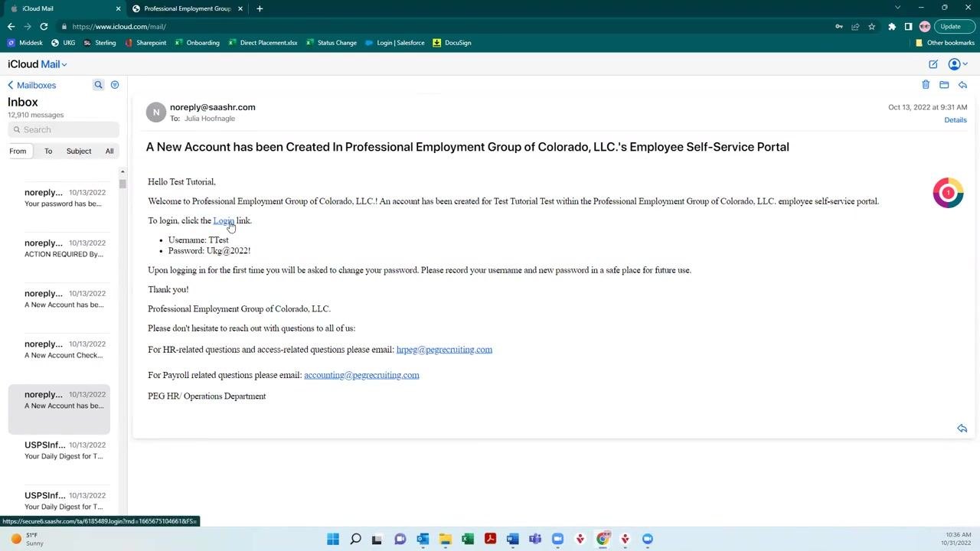Image resolution: width=980 pixels, height=551 pixels.
Task: Go back to Mailboxes list
Action: pyautogui.click(x=31, y=85)
